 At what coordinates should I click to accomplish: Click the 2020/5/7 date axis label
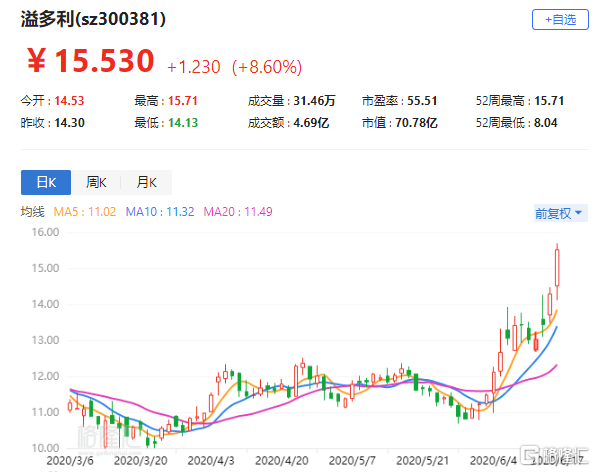pyautogui.click(x=352, y=461)
